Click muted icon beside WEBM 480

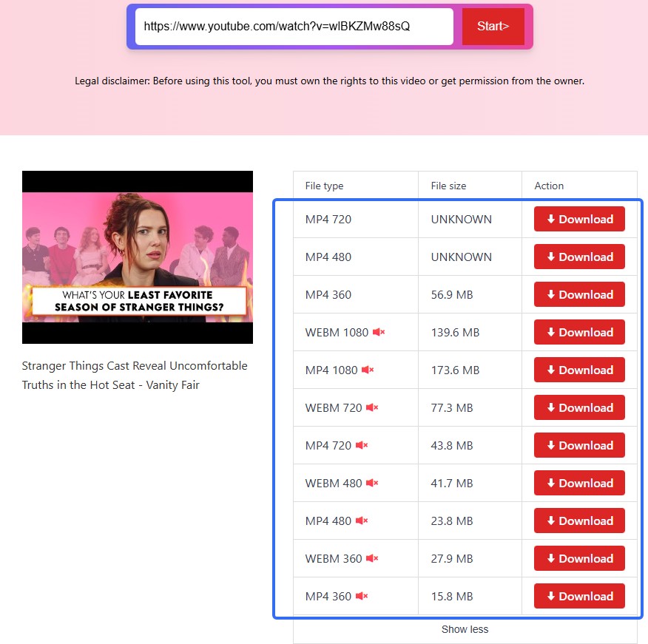coord(372,484)
